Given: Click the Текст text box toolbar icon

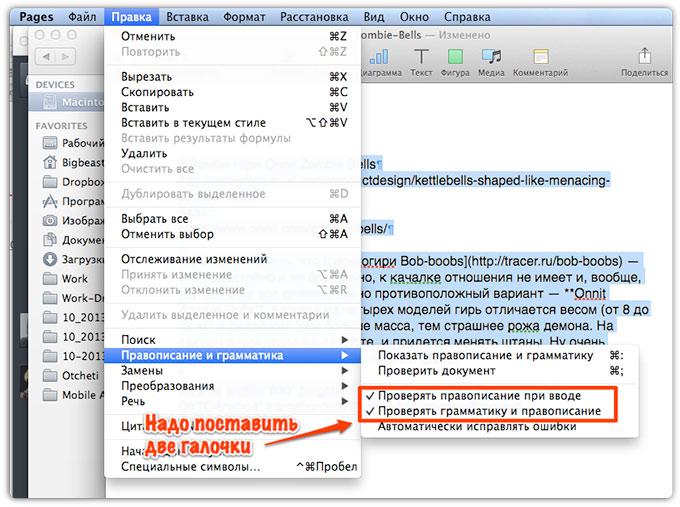Looking at the screenshot, I should click(421, 56).
